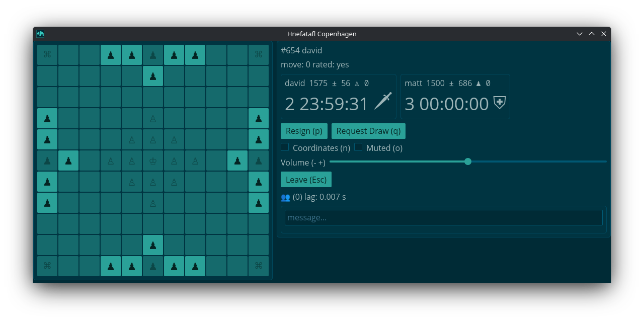Image resolution: width=644 pixels, height=322 pixels.
Task: Click the sword attacker icon beside david's timer
Action: 383,101
